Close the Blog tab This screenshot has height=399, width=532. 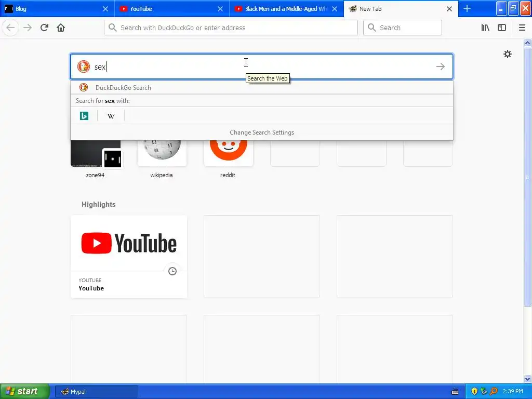point(105,9)
